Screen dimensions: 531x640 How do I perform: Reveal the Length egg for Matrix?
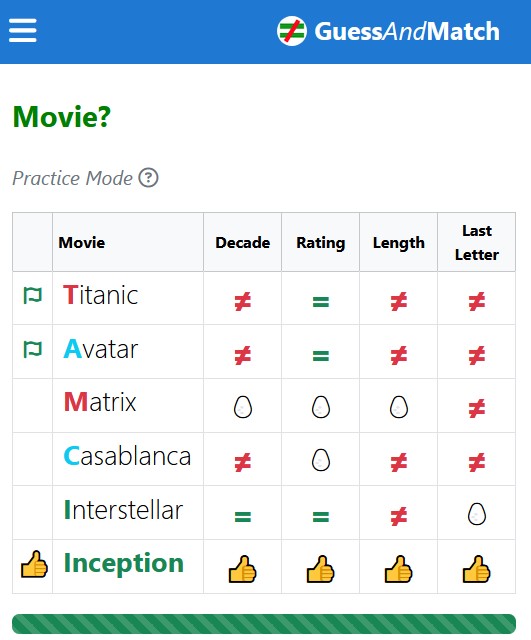click(x=399, y=407)
